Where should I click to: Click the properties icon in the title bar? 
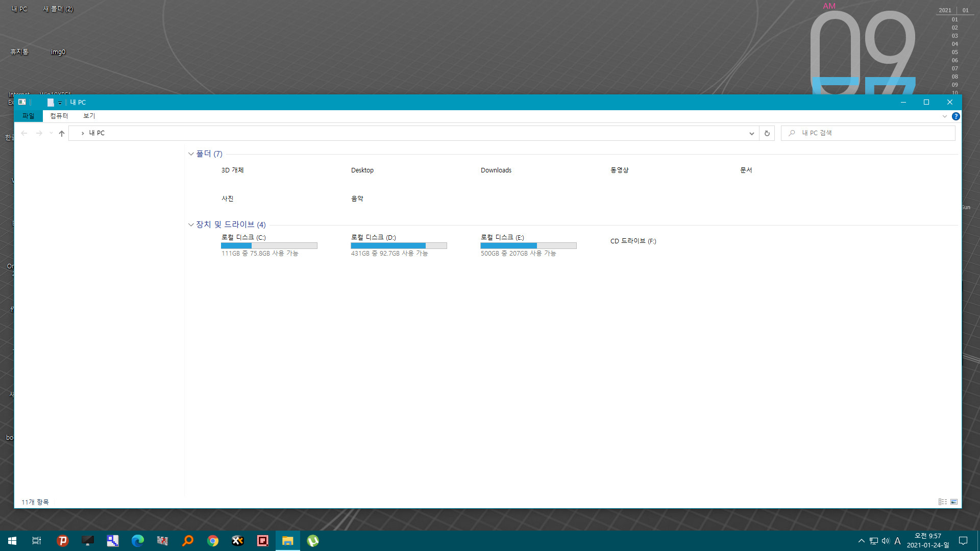tap(22, 102)
